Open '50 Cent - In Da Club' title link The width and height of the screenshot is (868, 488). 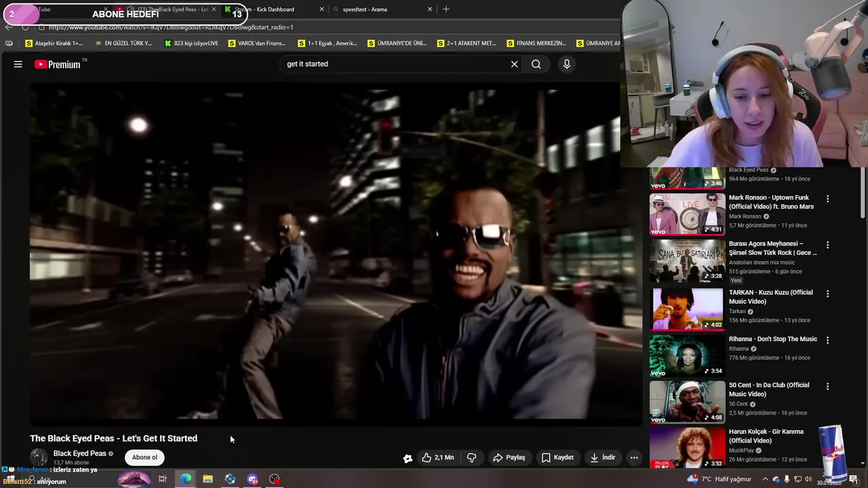click(769, 389)
